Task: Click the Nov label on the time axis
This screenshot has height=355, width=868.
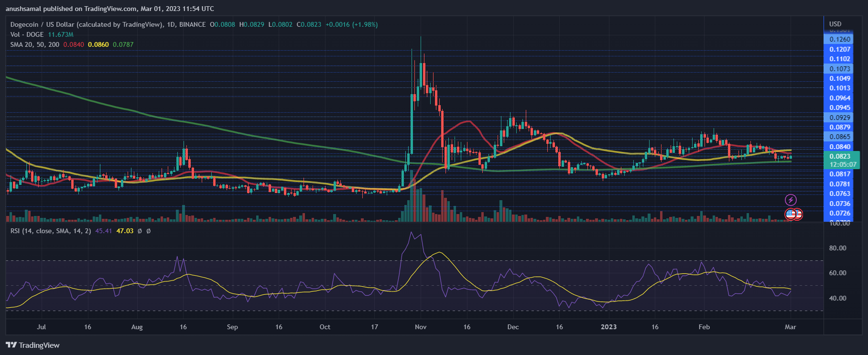Action: (x=421, y=327)
